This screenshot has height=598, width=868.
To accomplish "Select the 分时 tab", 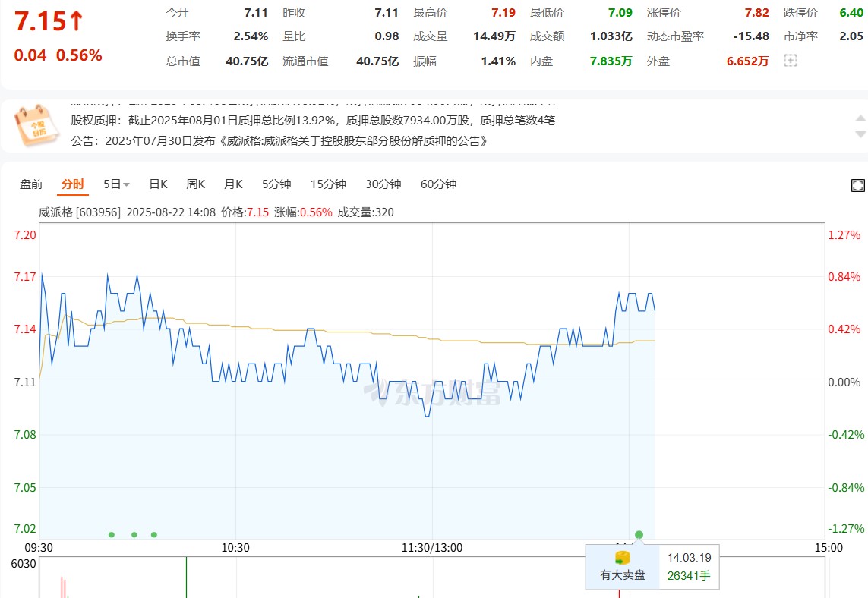I will pyautogui.click(x=72, y=184).
